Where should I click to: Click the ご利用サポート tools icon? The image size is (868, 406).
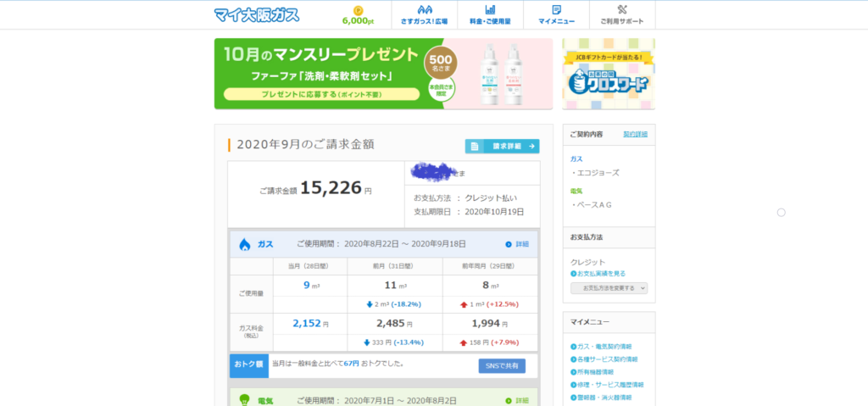pos(622,10)
